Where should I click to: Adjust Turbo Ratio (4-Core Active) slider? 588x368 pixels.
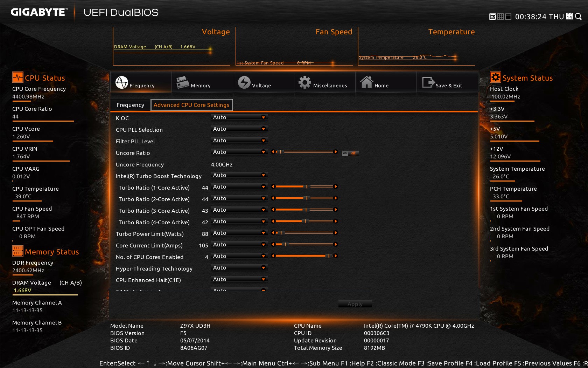pyautogui.click(x=304, y=221)
